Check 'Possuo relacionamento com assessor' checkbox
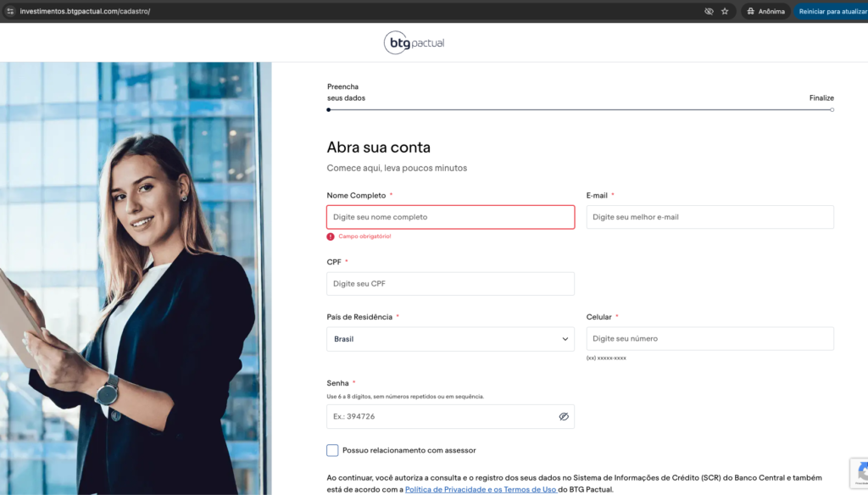Image resolution: width=868 pixels, height=495 pixels. 332,450
